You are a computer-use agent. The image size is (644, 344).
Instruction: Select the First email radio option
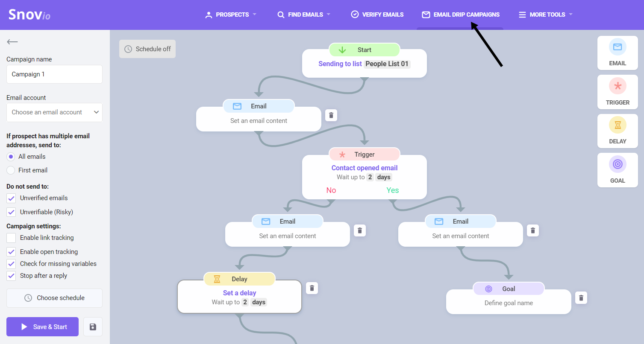point(11,170)
